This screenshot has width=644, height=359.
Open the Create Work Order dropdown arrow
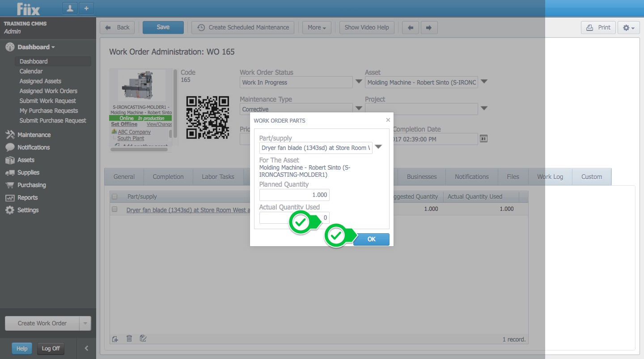click(85, 323)
